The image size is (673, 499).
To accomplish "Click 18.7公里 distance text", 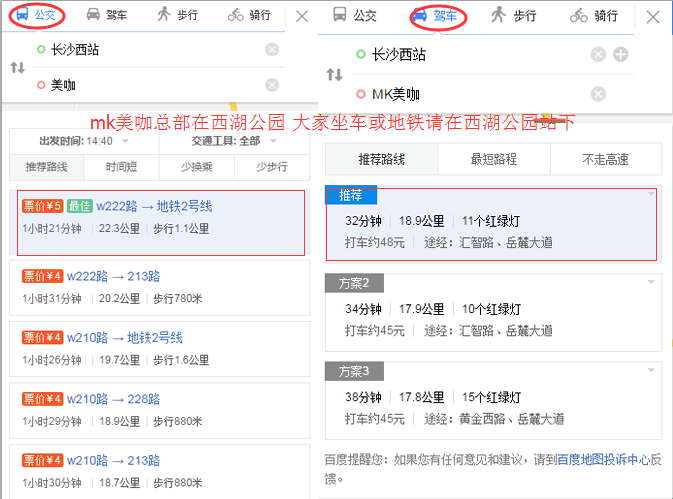I will (119, 483).
